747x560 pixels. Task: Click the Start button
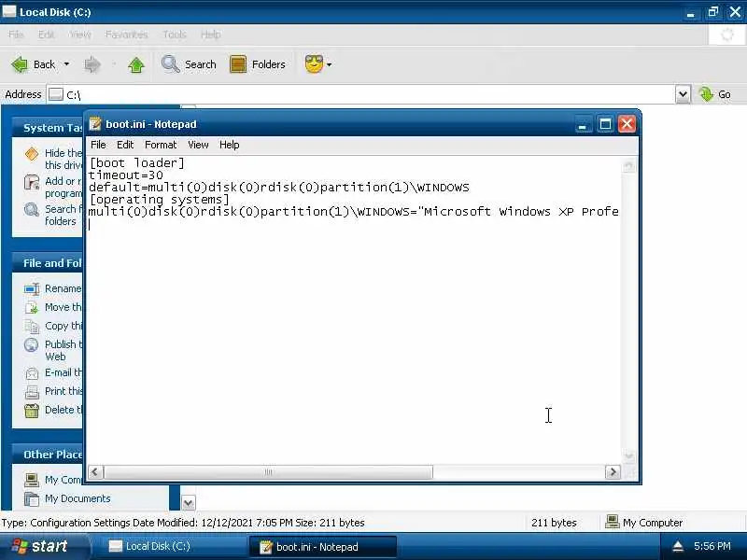click(44, 546)
